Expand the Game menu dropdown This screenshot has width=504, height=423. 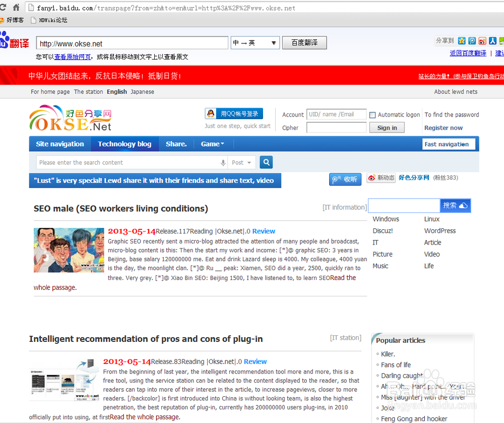click(x=213, y=144)
